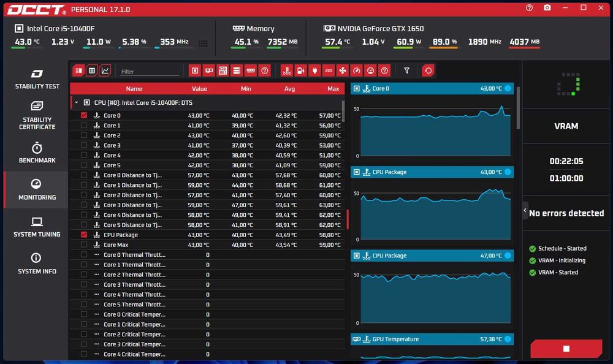
Task: Take a screenshot with the camera icon
Action: tap(547, 8)
